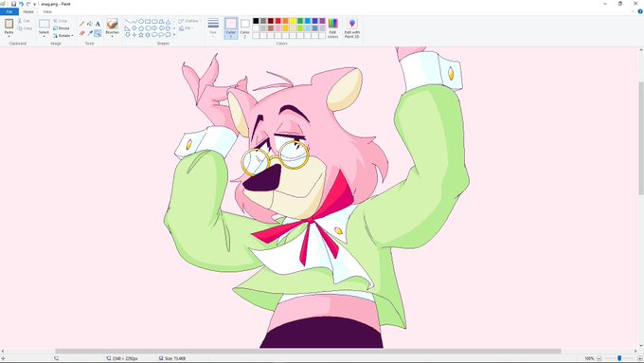Select the Eraser tool
The height and width of the screenshot is (363, 644).
[x=81, y=33]
